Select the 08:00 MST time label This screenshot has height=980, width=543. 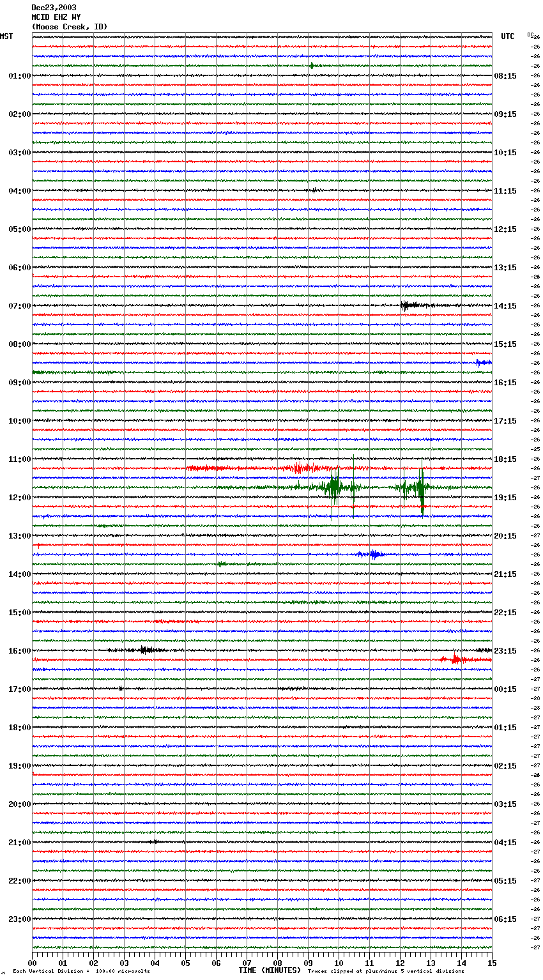(20, 344)
